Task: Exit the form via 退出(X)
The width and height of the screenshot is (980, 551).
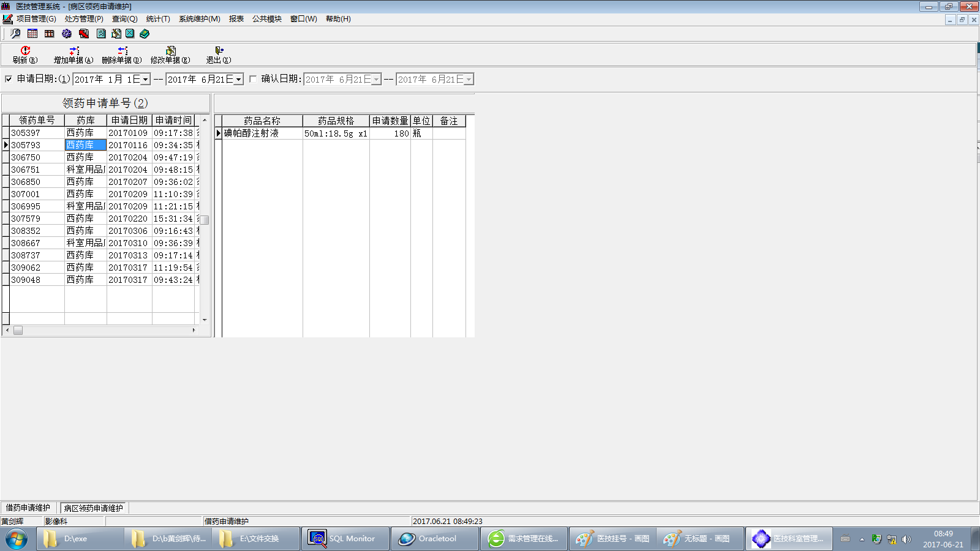Action: (219, 54)
